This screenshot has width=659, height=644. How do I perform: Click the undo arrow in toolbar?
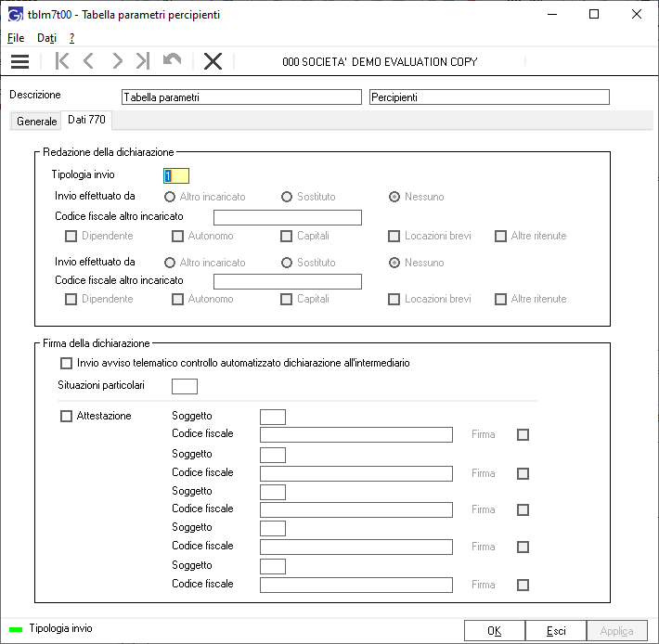click(x=172, y=59)
